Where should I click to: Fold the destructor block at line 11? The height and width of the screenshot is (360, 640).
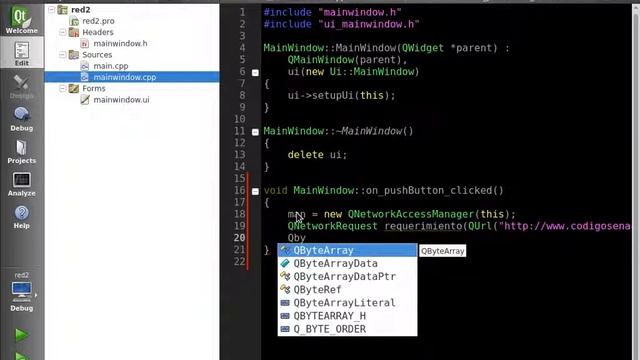[x=255, y=132]
